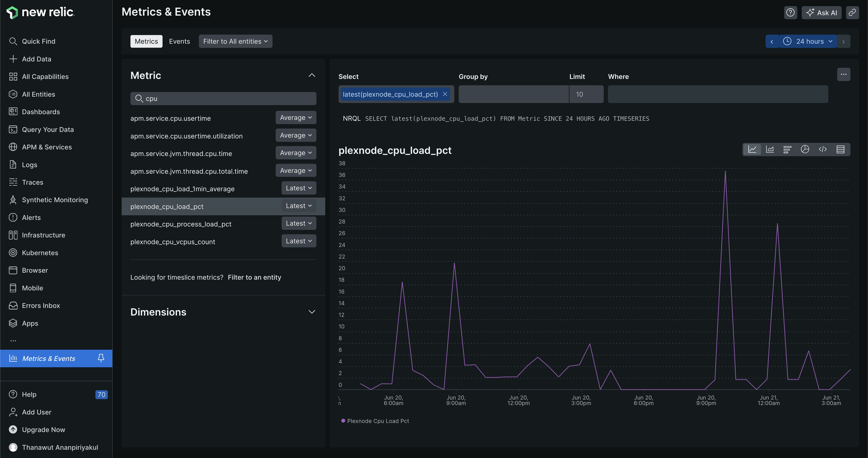The height and width of the screenshot is (458, 868).
Task: Open the Traces section in sidebar
Action: point(33,182)
